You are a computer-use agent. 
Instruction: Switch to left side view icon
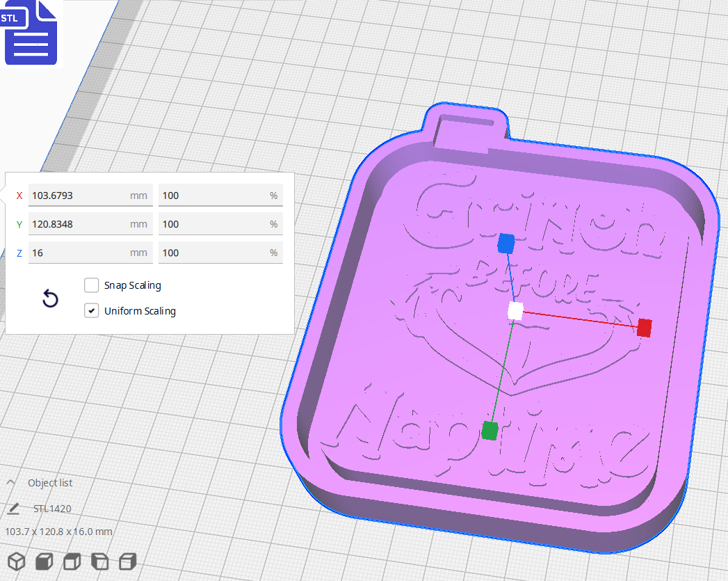99,561
